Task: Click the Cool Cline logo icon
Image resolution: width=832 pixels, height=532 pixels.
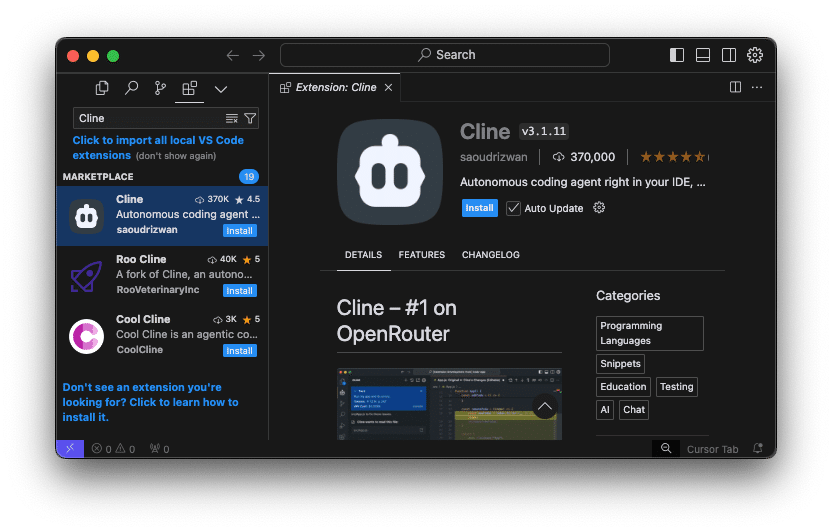Action: (86, 336)
